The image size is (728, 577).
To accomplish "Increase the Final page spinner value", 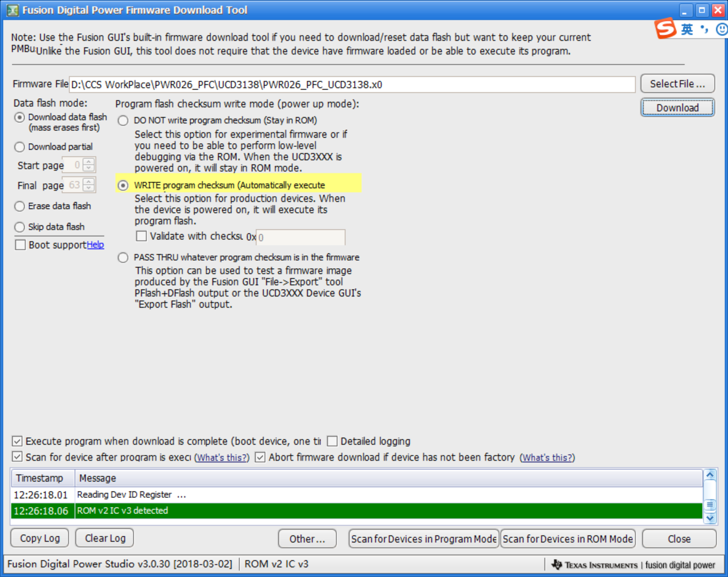I will [x=89, y=182].
